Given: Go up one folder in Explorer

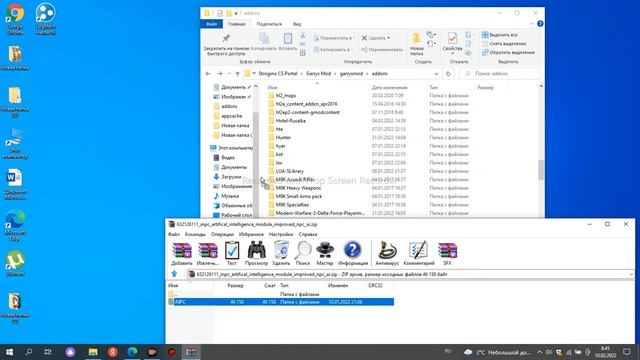Looking at the screenshot, I should pos(237,74).
